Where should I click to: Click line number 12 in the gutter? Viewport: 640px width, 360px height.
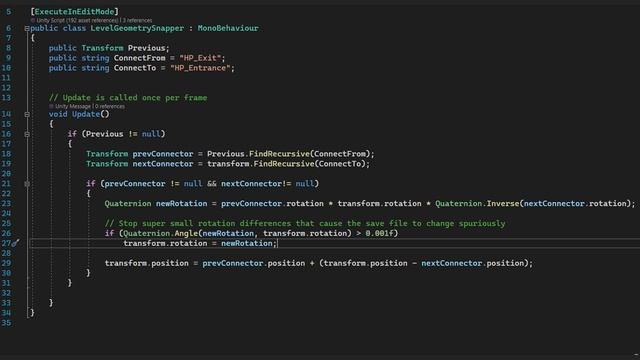(6, 88)
